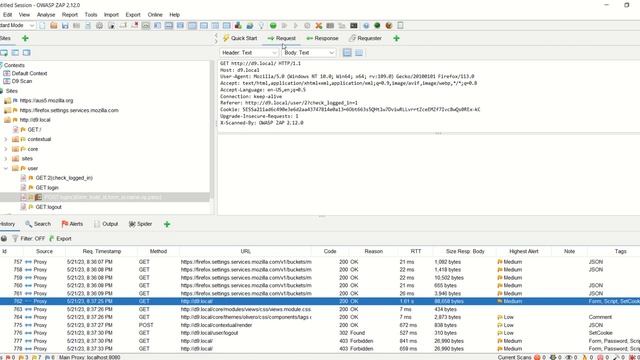Add a new tab beside the Requester tab
The height and width of the screenshot is (360, 640).
click(x=396, y=38)
